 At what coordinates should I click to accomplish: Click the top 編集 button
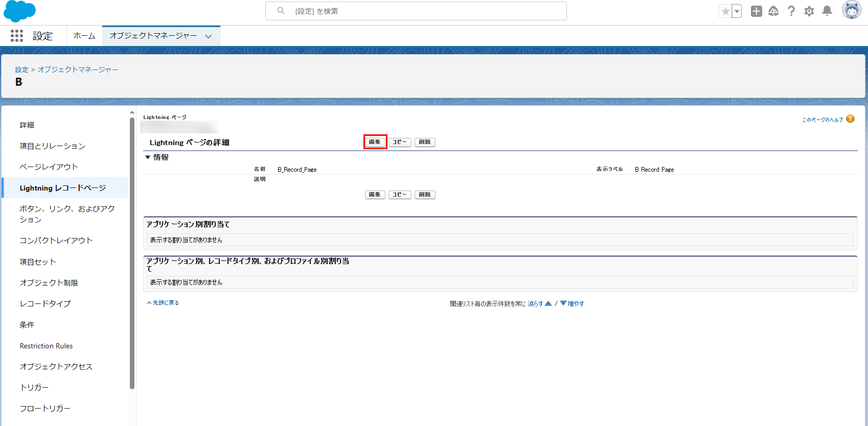(375, 142)
